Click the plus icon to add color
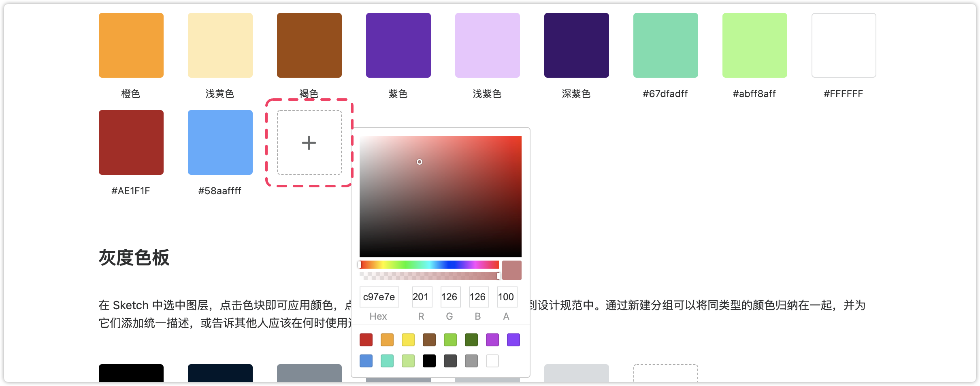This screenshot has width=980, height=386. coord(309,143)
